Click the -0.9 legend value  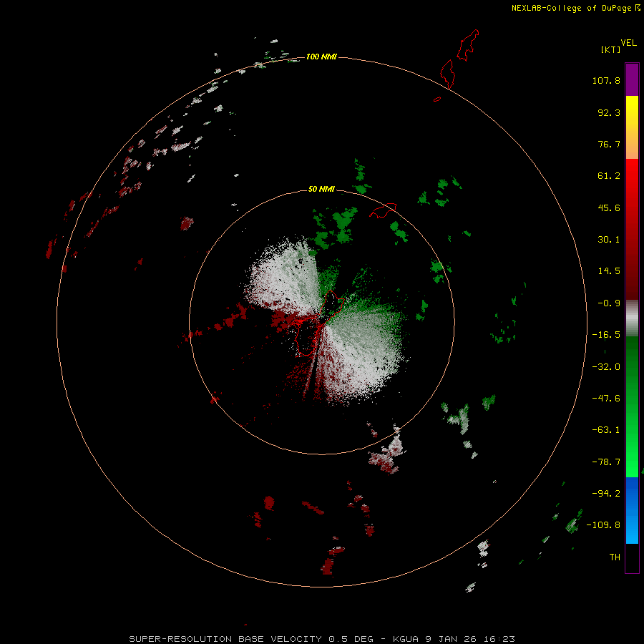tap(609, 303)
